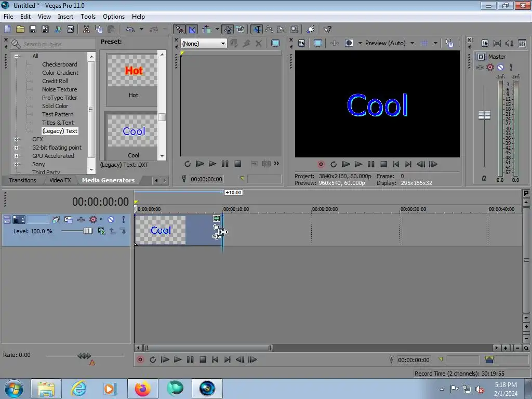Screen dimensions: 532x399
Task: Switch to the Video FX tab
Action: tap(60, 180)
